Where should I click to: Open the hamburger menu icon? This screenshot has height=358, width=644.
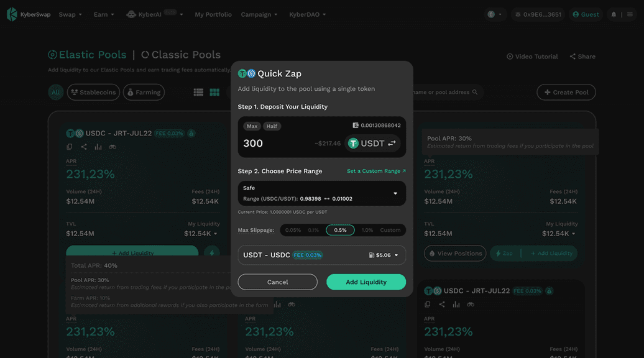point(630,14)
